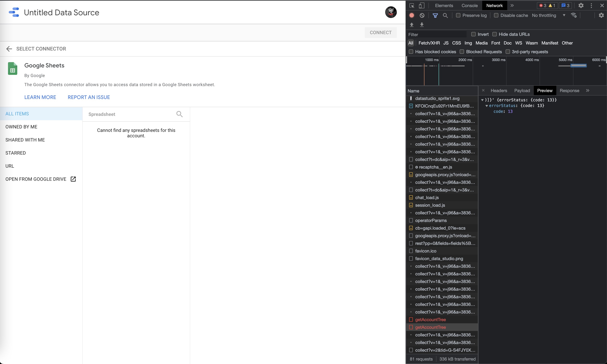Click the Import HAR file upload arrow
Viewport: 607px width, 364px height.
[412, 25]
